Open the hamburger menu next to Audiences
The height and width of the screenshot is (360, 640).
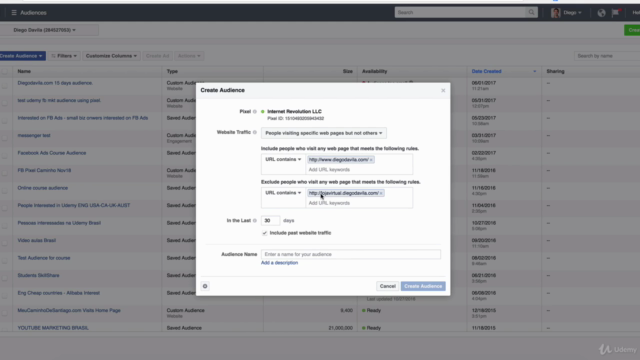[x=14, y=13]
